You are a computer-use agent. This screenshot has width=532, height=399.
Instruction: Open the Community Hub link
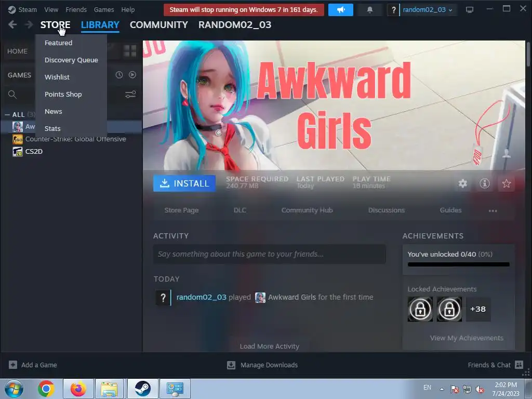click(x=307, y=210)
